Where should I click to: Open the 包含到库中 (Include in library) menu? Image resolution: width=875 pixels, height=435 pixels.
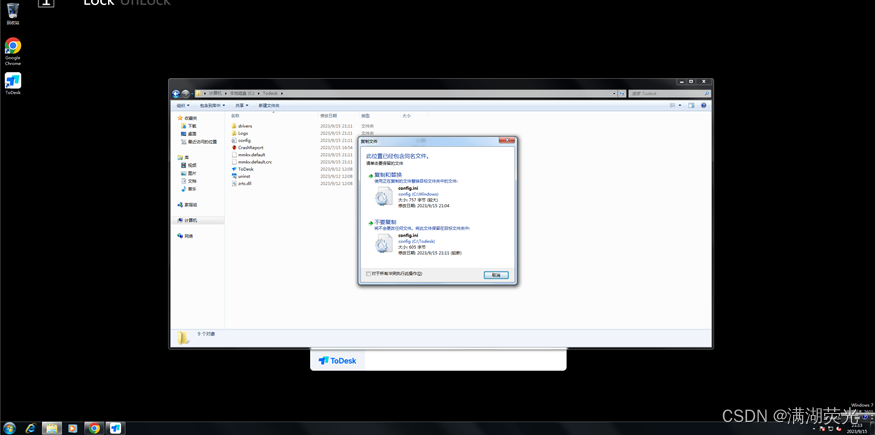[x=213, y=105]
